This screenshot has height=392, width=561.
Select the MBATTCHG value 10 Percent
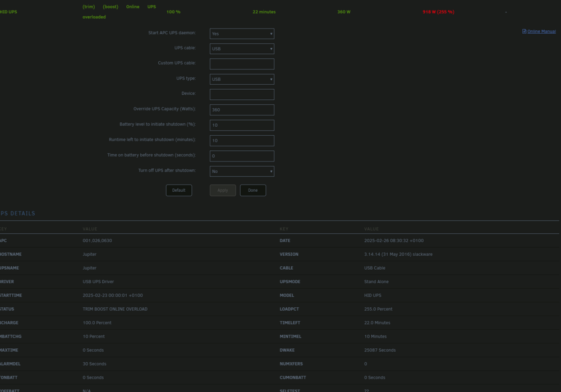[x=94, y=336]
